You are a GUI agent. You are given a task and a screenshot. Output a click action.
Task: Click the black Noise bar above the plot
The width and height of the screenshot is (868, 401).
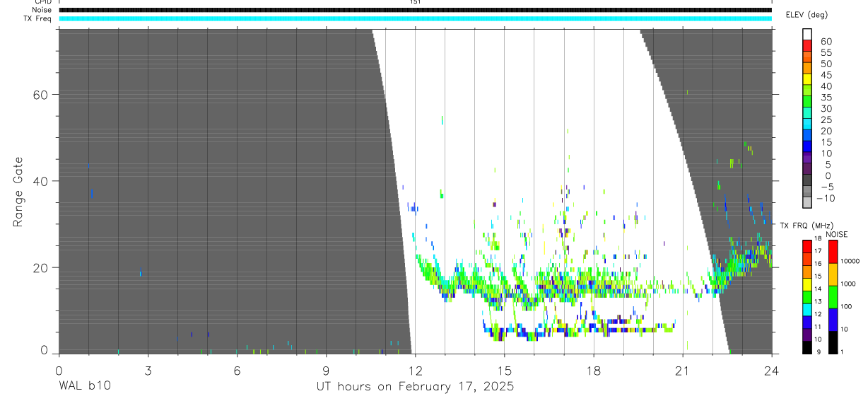(415, 10)
